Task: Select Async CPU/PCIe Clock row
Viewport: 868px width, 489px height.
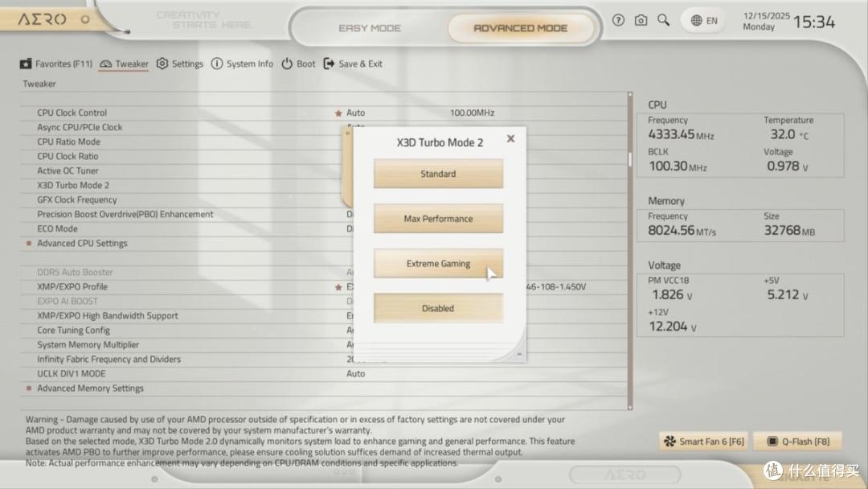Action: tap(324, 127)
